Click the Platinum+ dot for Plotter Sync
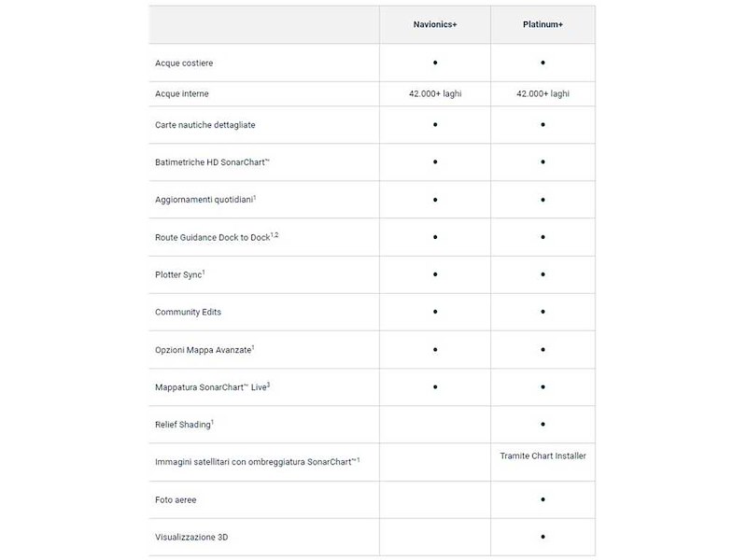The height and width of the screenshot is (560, 747). (x=543, y=274)
